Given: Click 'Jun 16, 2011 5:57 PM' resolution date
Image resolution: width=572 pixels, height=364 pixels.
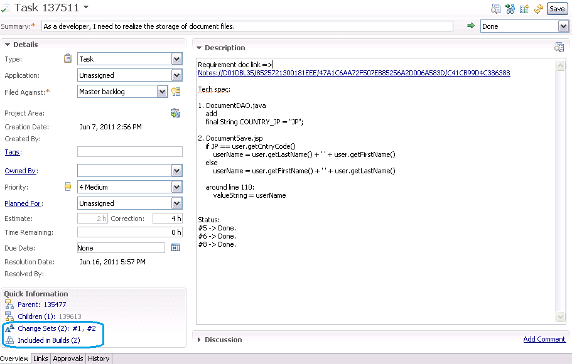Looking at the screenshot, I should 112,262.
